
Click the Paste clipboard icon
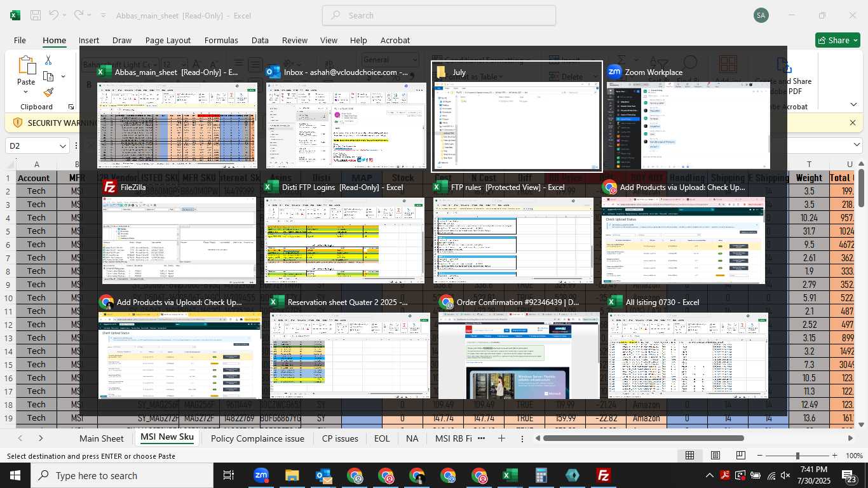tap(26, 65)
